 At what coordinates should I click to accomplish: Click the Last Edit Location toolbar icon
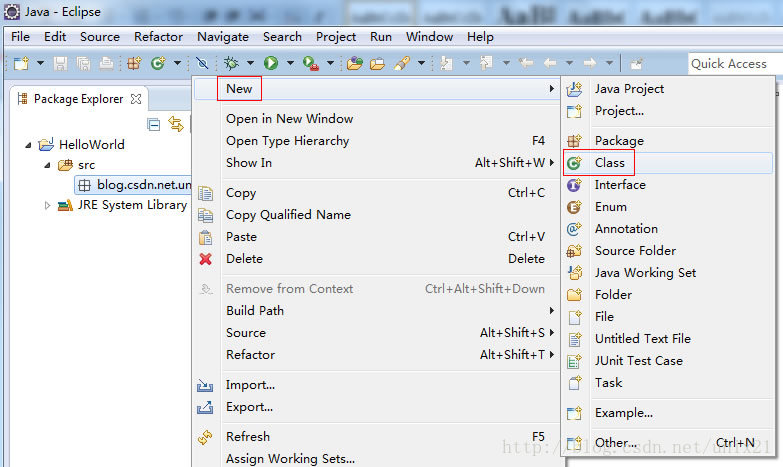pos(526,63)
